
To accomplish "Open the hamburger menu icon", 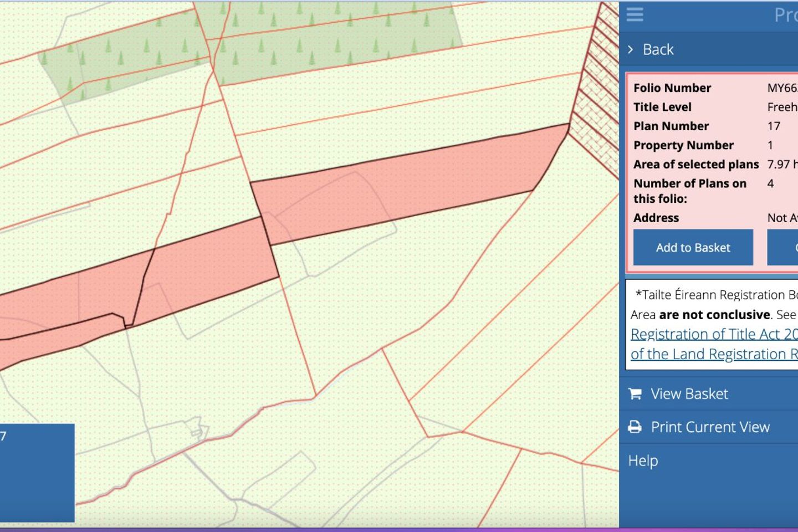I will [x=635, y=14].
